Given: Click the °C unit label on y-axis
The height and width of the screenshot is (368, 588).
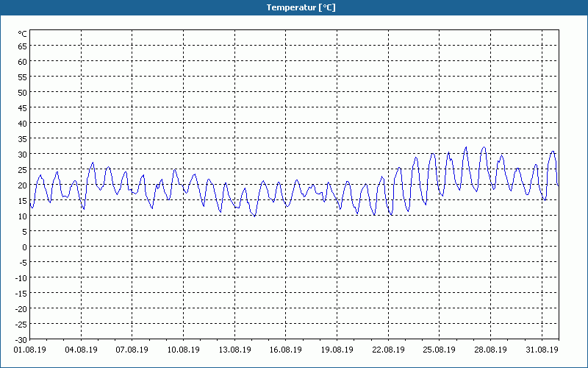Looking at the screenshot, I should click(x=23, y=34).
